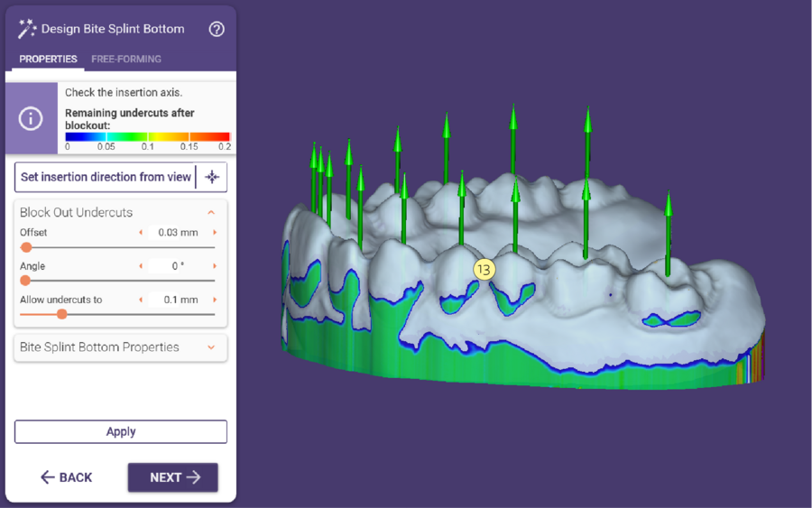Click the info circle icon

tap(31, 118)
